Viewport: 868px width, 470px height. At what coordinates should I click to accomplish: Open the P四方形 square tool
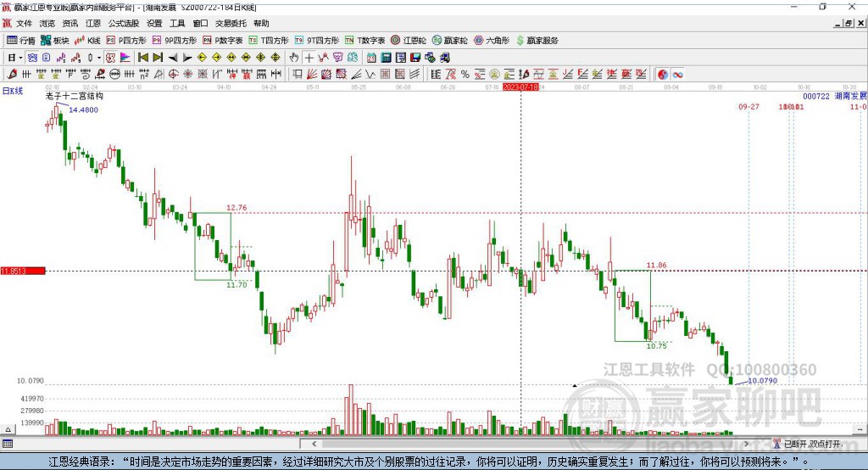(x=126, y=41)
